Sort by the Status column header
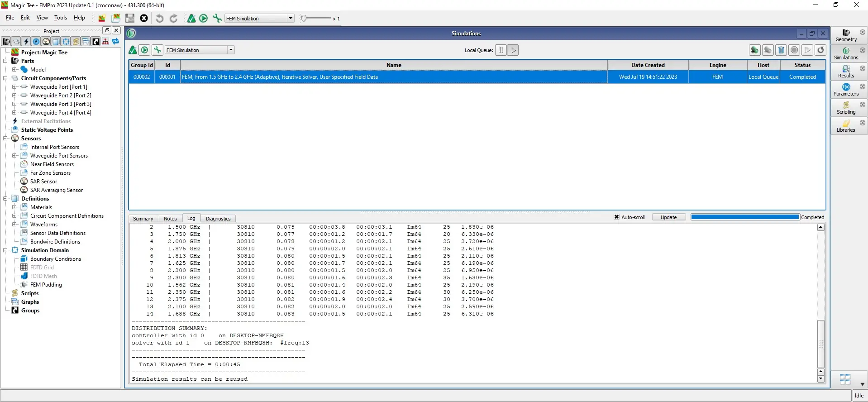 point(802,65)
